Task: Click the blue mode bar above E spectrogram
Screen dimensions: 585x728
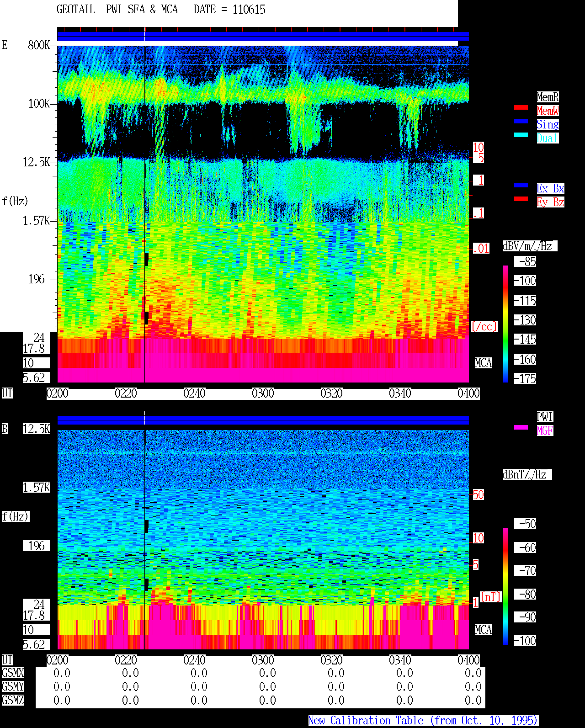Action: point(263,36)
